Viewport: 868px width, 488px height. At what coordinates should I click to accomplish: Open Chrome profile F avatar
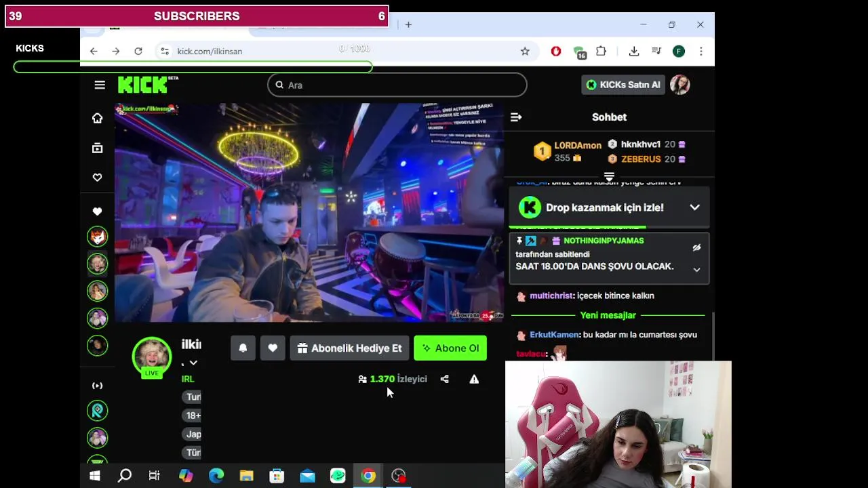tap(679, 52)
